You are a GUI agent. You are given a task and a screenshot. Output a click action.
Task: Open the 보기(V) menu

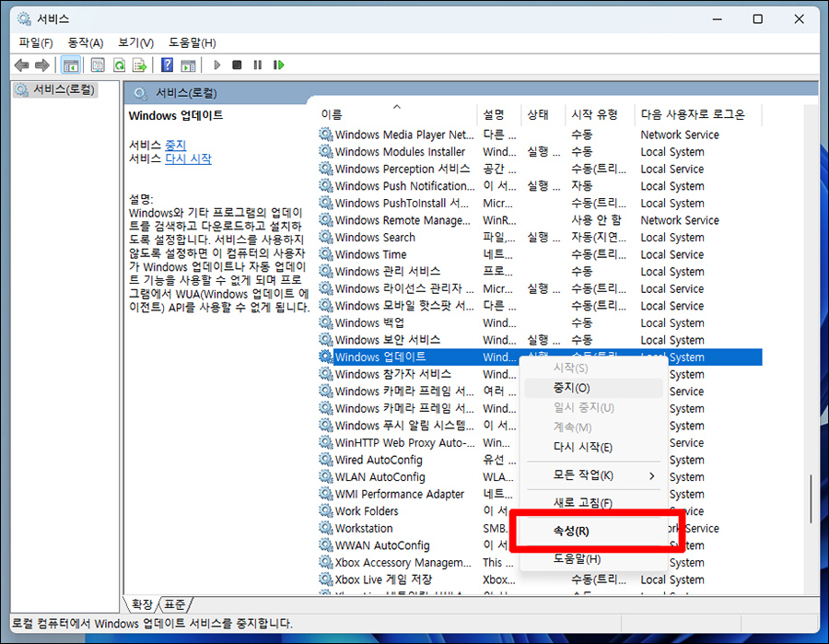136,42
